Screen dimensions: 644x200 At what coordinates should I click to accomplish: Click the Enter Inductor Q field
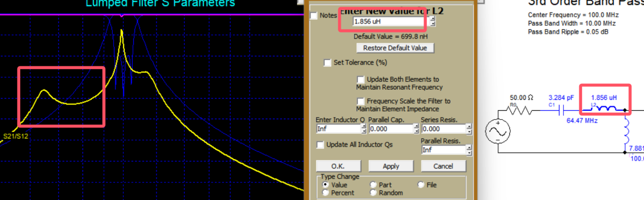[337, 129]
